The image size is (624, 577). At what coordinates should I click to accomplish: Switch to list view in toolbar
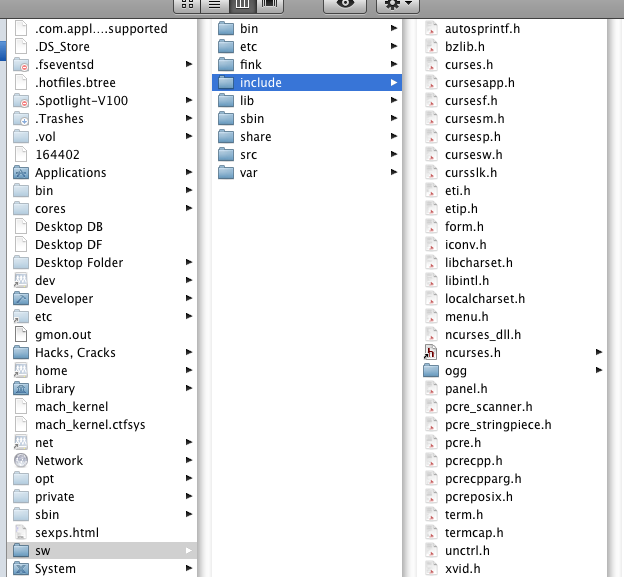coord(214,6)
